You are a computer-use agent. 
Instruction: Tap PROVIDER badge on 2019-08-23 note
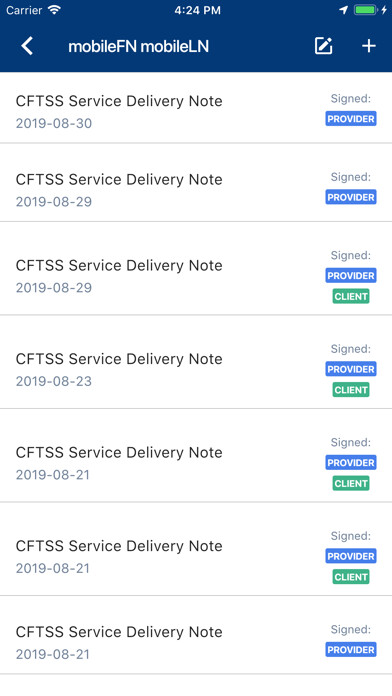(x=351, y=369)
